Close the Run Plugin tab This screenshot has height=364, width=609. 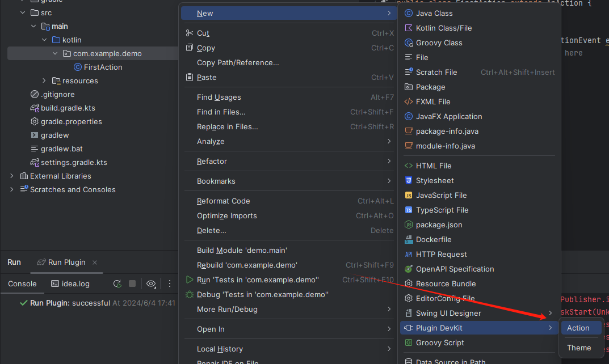[x=95, y=263]
